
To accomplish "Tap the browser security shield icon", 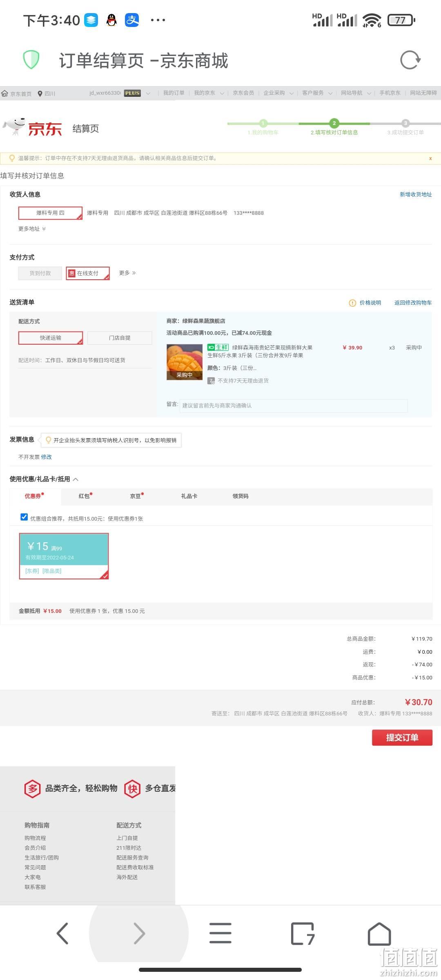I will pos(31,60).
